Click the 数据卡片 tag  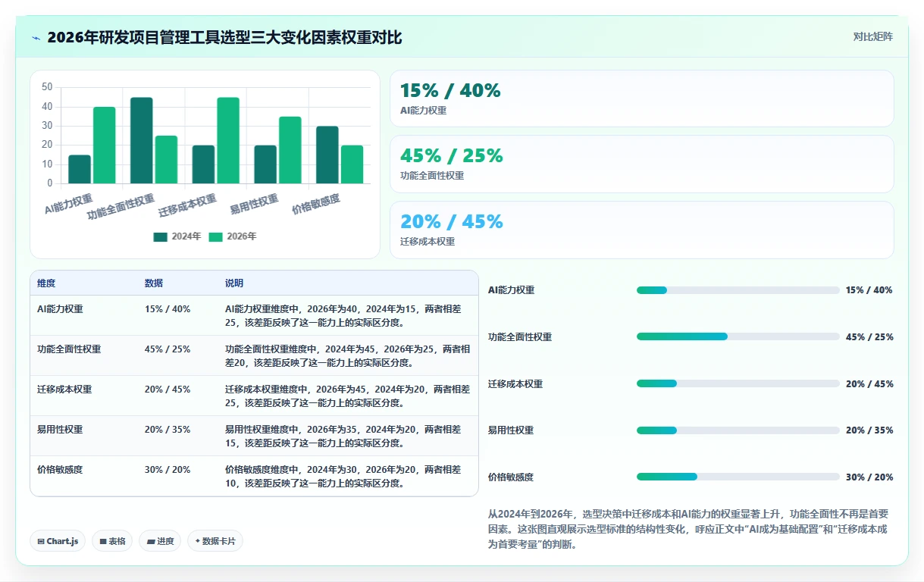click(215, 541)
